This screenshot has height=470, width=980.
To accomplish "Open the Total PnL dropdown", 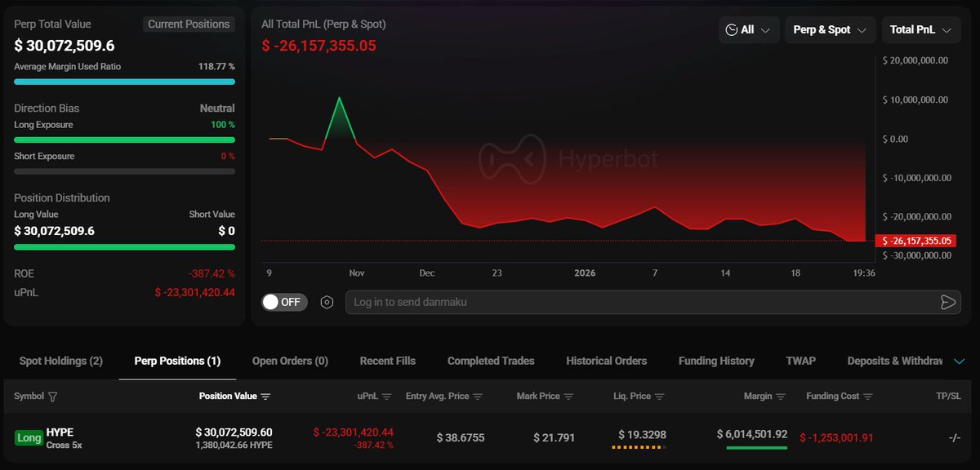I will point(921,30).
